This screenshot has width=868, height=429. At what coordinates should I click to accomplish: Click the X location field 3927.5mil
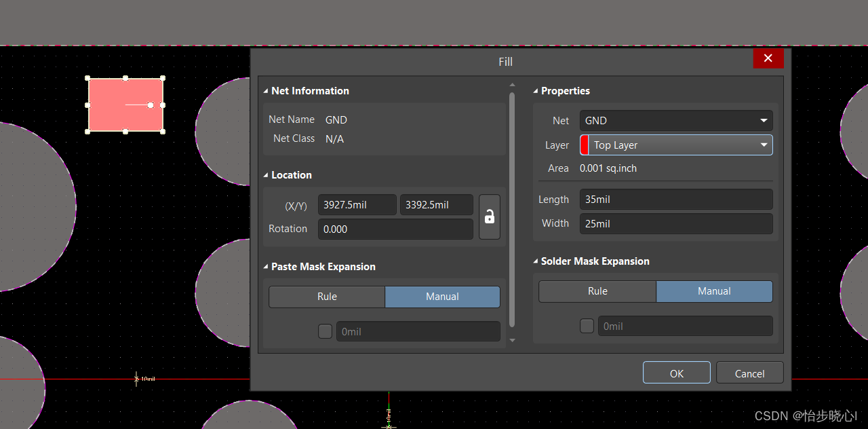click(357, 205)
